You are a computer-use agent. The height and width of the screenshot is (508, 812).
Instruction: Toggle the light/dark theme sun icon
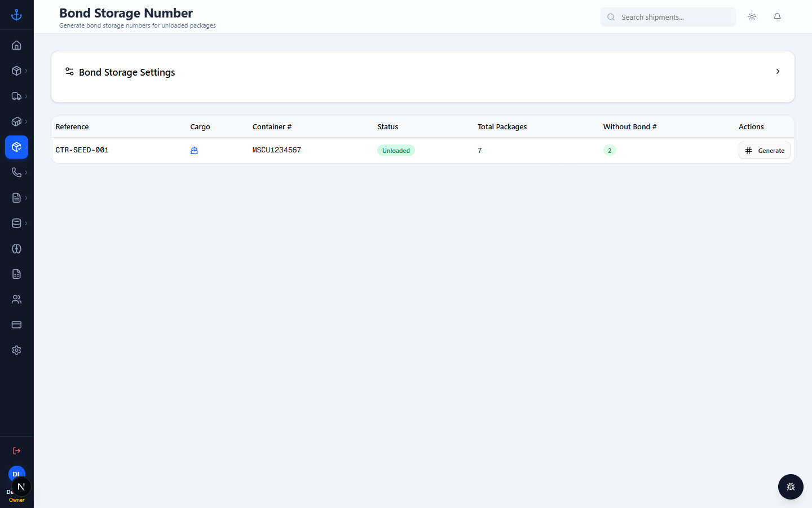752,17
